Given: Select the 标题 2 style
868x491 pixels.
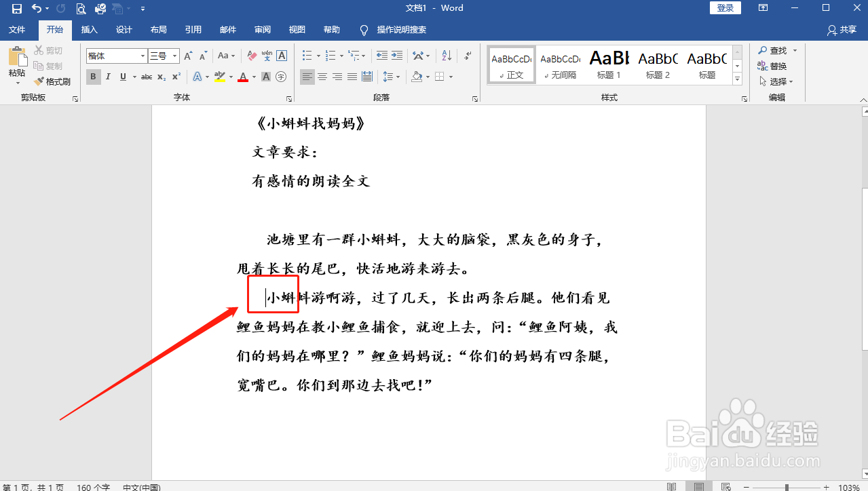Looking at the screenshot, I should point(658,65).
